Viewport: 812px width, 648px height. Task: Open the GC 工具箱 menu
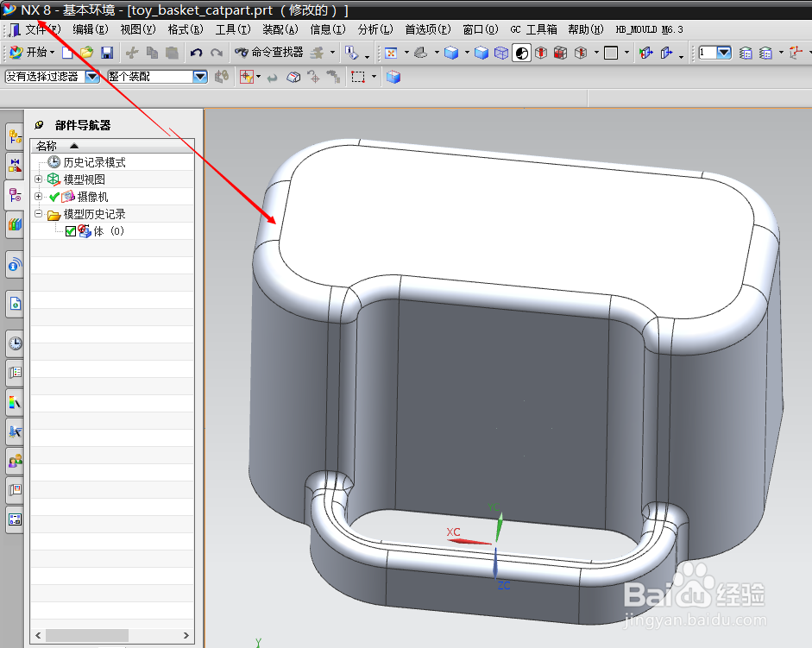point(533,29)
